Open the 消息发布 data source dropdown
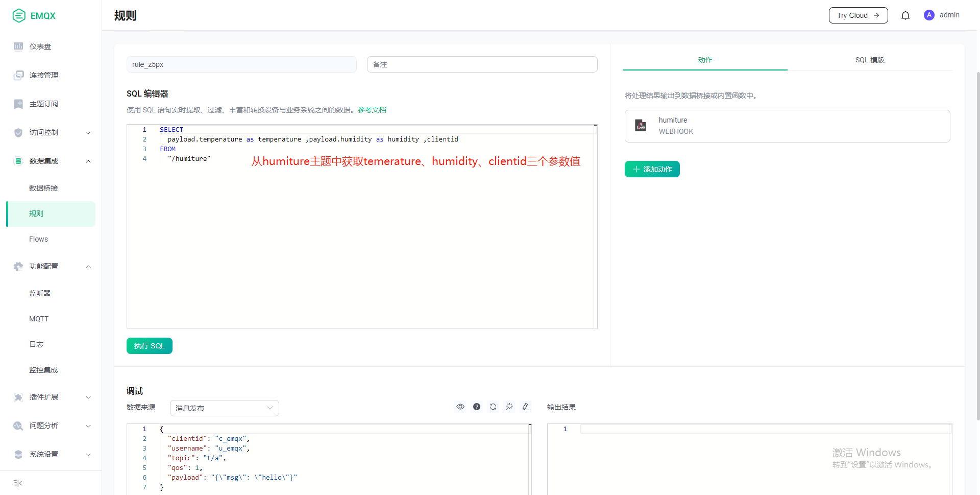 (x=224, y=408)
